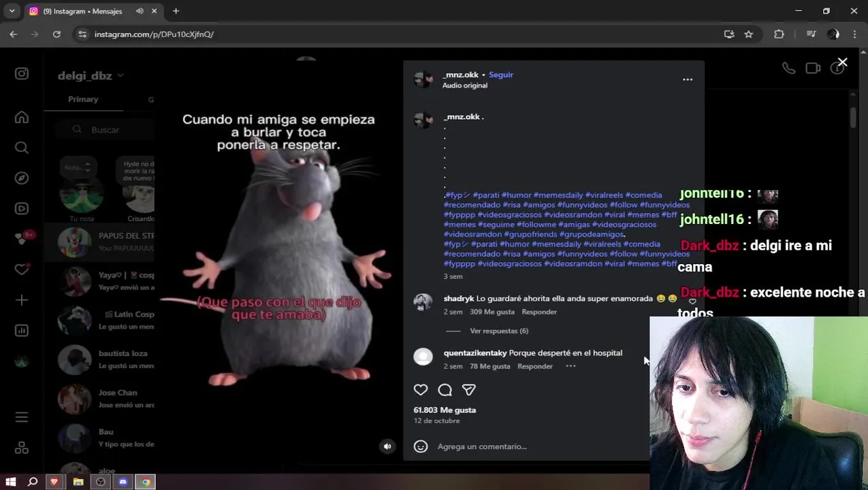Open Explore compass icon in sidebar
This screenshot has height=490, width=868.
click(22, 178)
